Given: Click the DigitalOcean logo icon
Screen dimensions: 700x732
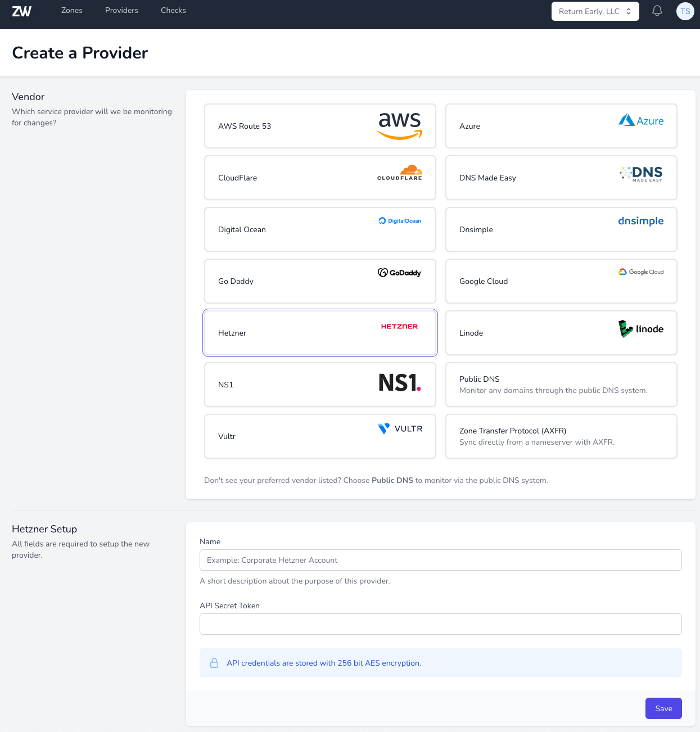Looking at the screenshot, I should (399, 220).
